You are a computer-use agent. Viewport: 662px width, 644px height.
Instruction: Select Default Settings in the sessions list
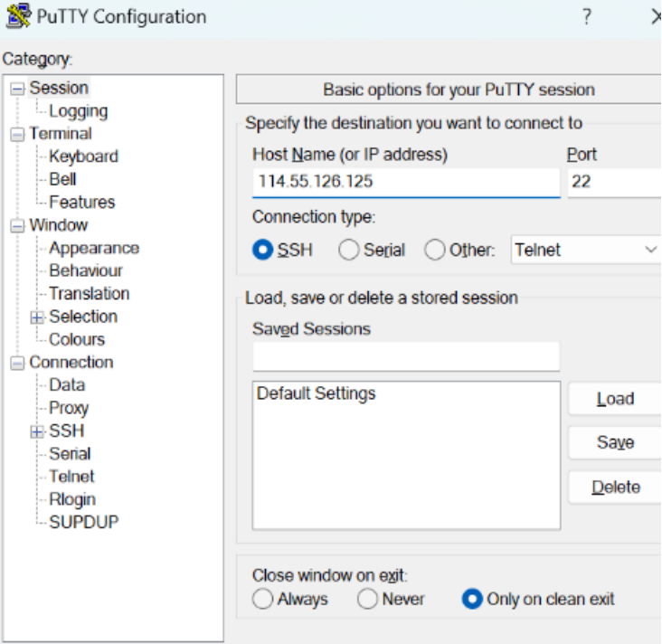pyautogui.click(x=316, y=393)
